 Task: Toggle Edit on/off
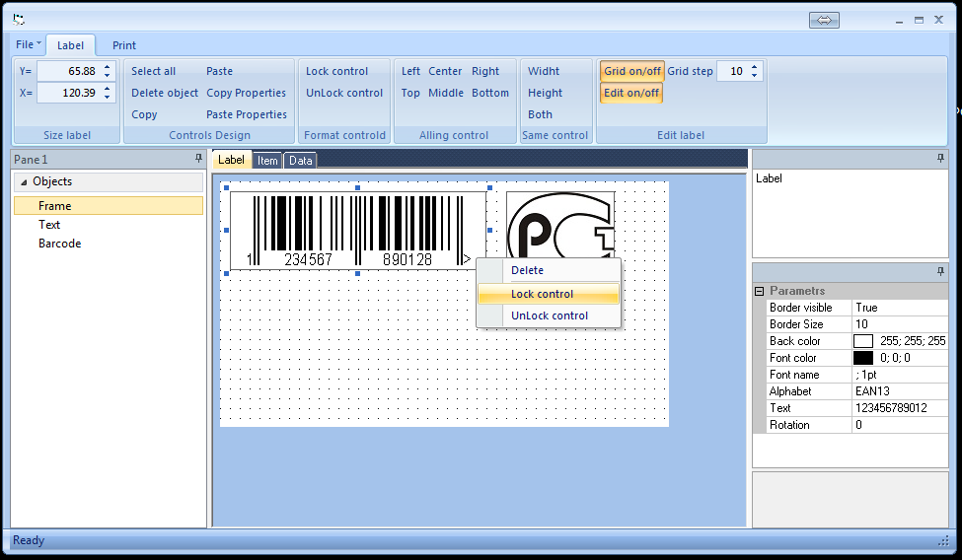click(x=631, y=93)
